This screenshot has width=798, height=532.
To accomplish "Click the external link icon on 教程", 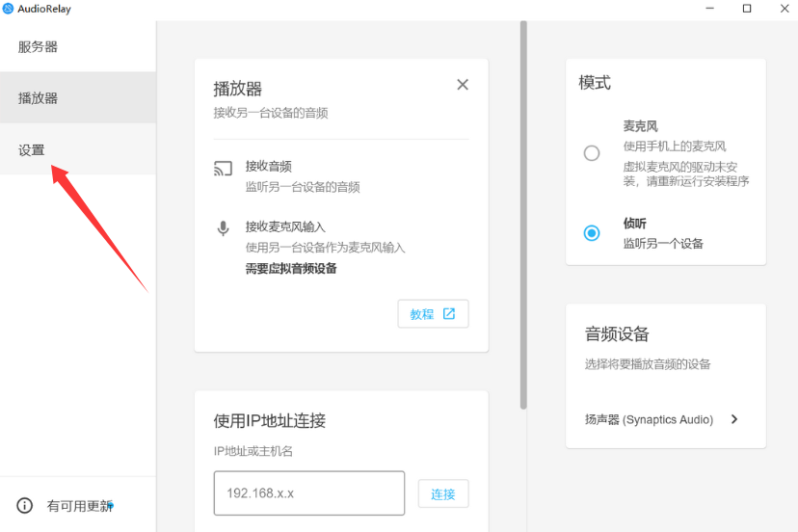I will (x=449, y=313).
